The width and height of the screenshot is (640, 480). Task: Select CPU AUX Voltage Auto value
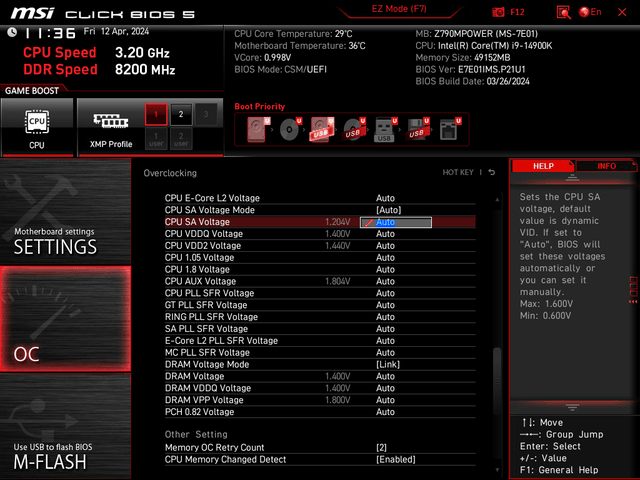(385, 281)
